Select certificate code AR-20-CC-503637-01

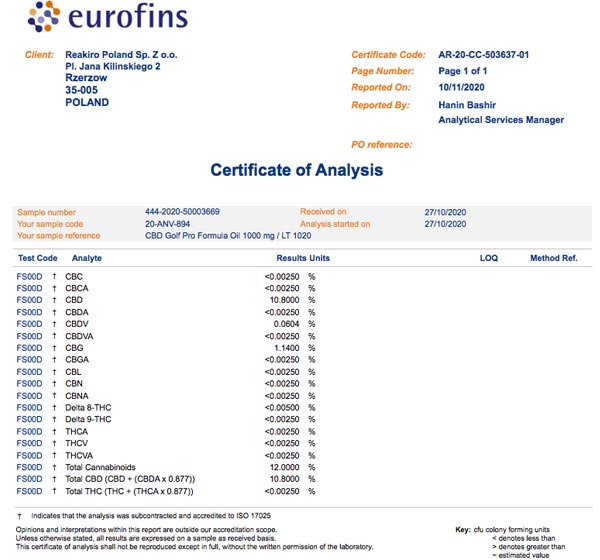(484, 55)
